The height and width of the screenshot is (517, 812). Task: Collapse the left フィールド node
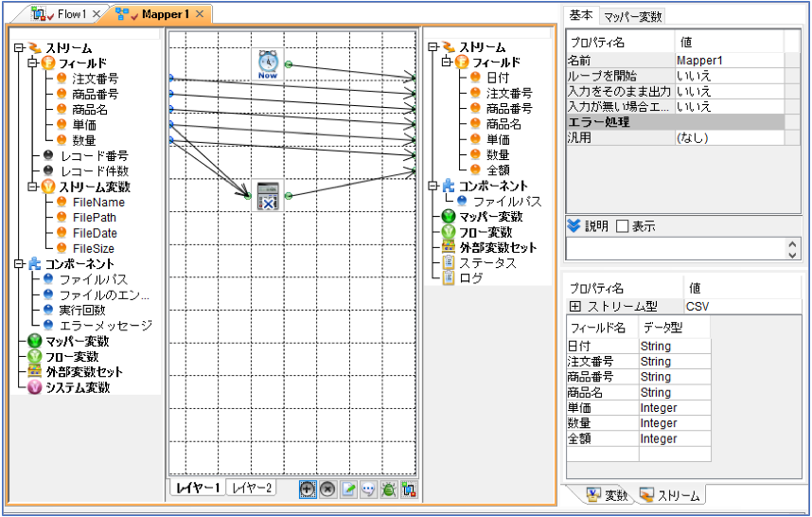(x=33, y=63)
